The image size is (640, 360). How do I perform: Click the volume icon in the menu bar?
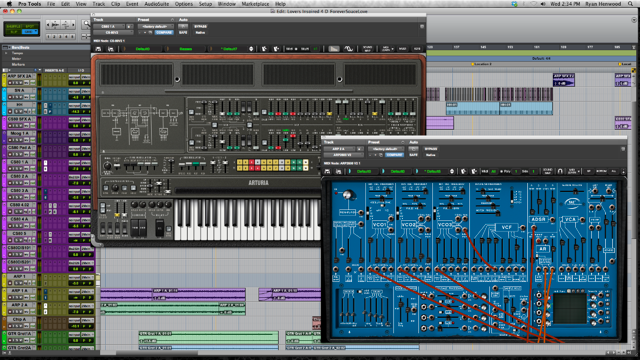[x=543, y=4]
